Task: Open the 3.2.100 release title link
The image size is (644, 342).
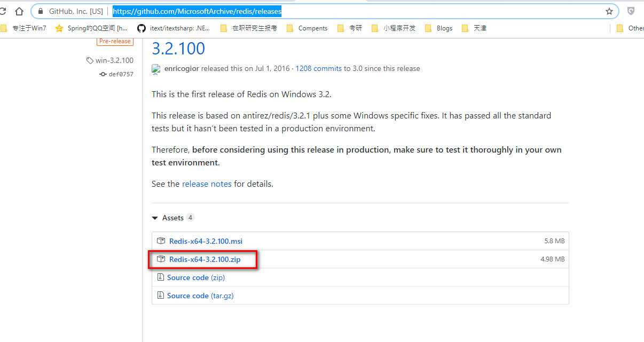Action: [178, 49]
